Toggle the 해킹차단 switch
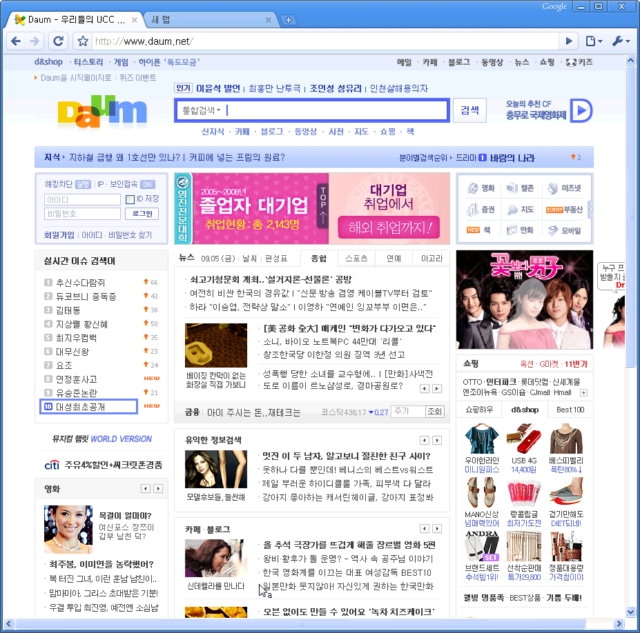This screenshot has width=640, height=633. [x=83, y=184]
